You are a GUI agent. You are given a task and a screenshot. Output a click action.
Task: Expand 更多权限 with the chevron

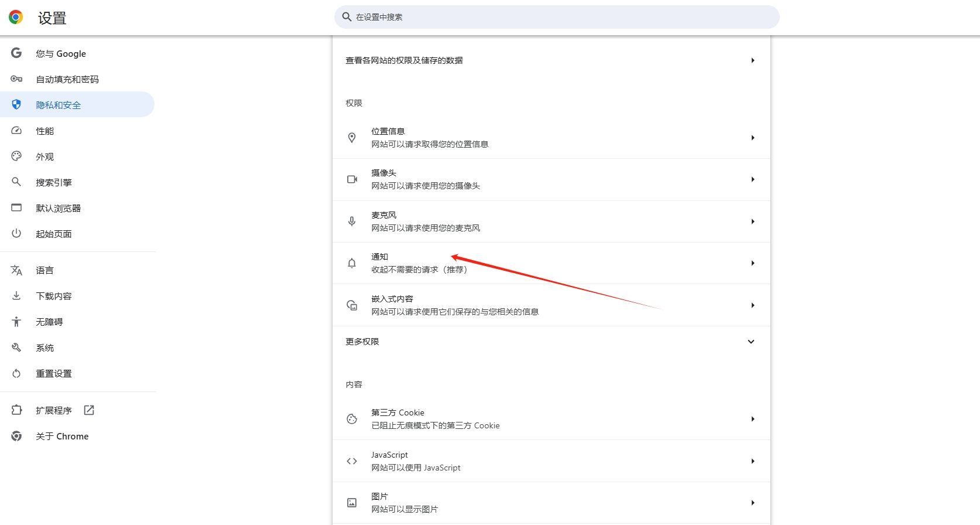[751, 342]
